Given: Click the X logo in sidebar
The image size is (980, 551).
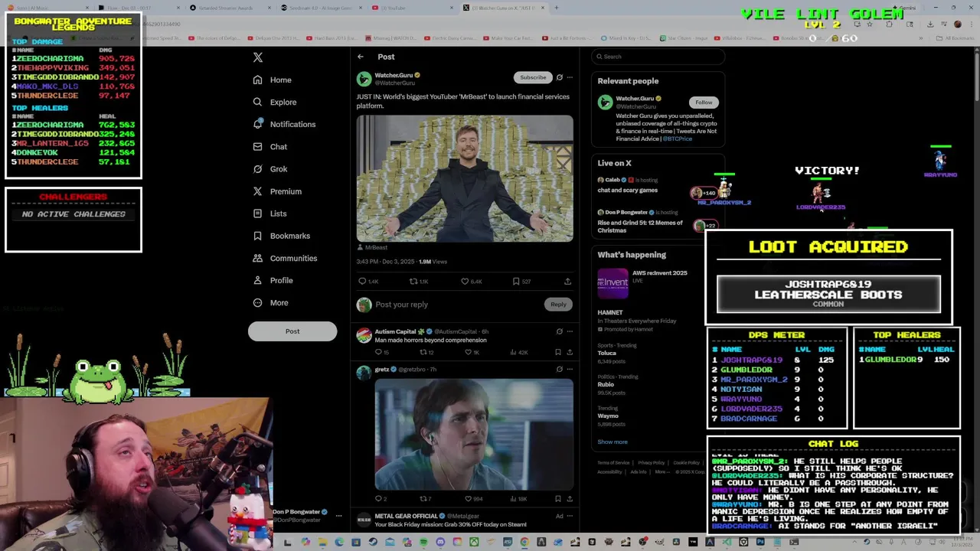Looking at the screenshot, I should point(258,57).
